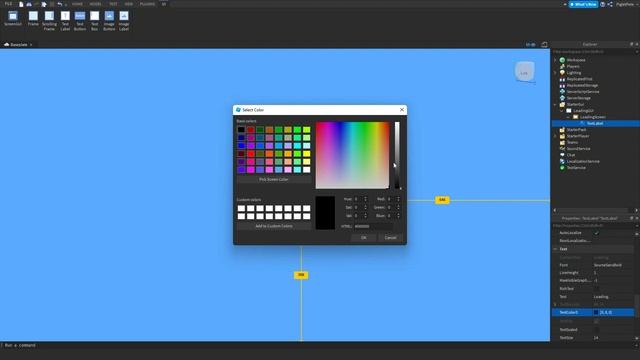Insert a Scrolling Frame element
Image resolution: width=640 pixels, height=360 pixels.
49,21
